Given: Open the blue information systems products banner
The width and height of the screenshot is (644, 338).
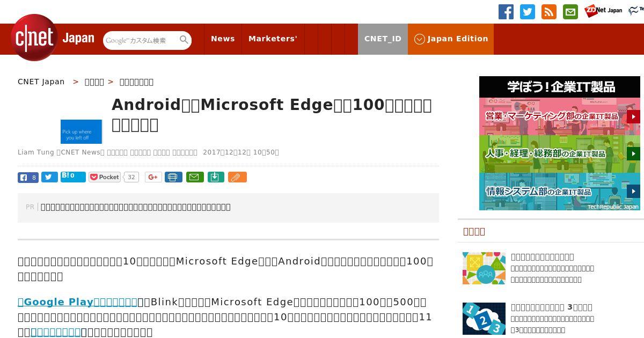Looking at the screenshot, I should click(x=560, y=192).
